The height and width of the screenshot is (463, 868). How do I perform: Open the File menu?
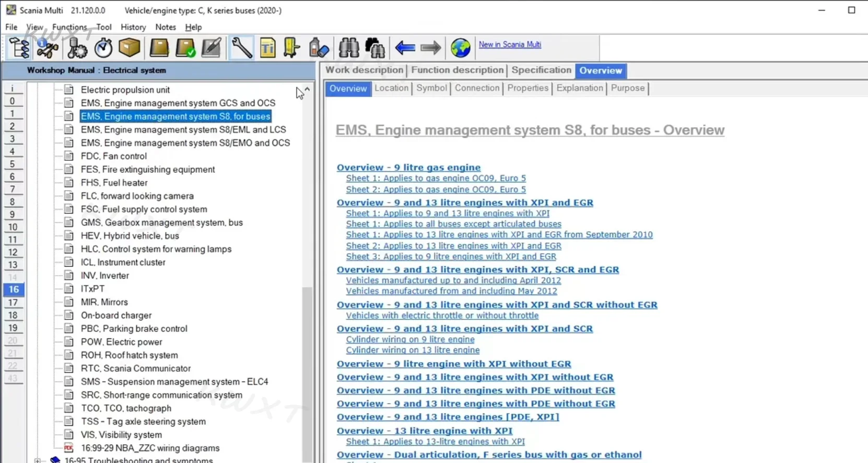pos(11,27)
